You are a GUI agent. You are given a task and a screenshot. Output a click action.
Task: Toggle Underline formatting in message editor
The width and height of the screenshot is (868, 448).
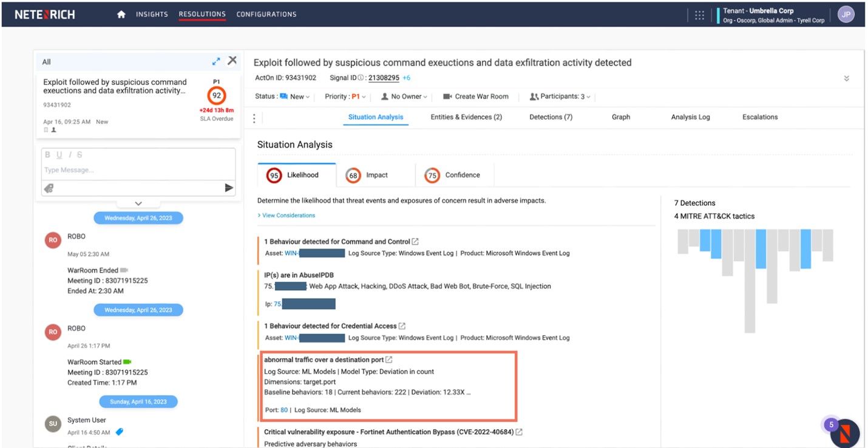click(59, 155)
